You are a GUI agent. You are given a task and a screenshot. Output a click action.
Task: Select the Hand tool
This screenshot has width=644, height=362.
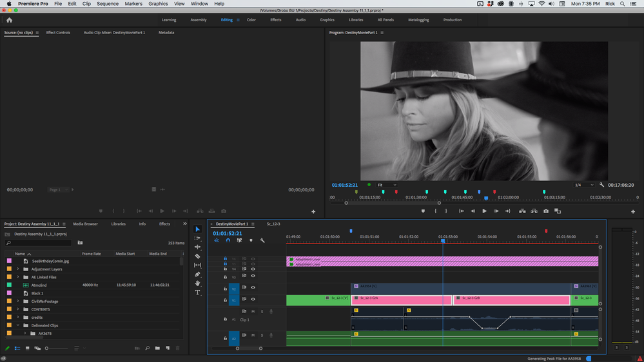198,283
